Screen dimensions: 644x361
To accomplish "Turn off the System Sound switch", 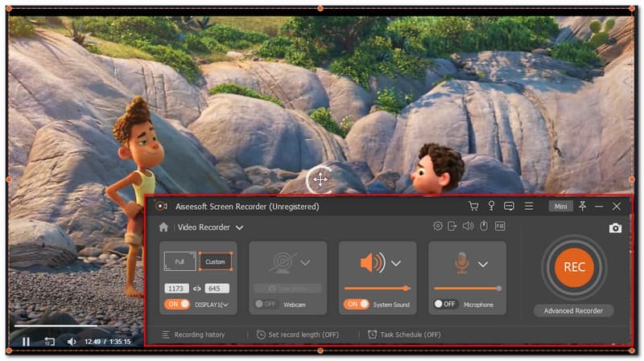I will pos(356,304).
